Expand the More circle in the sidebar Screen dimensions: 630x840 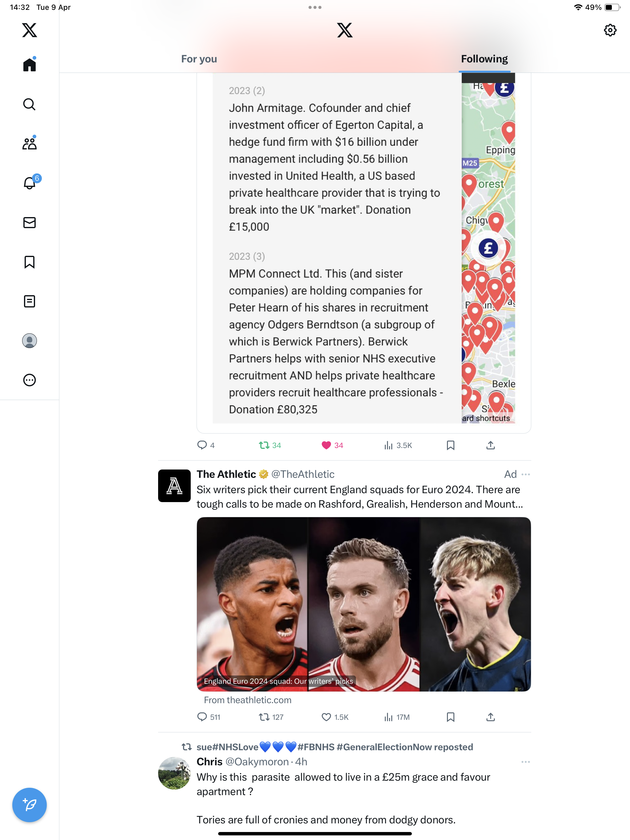pyautogui.click(x=29, y=380)
